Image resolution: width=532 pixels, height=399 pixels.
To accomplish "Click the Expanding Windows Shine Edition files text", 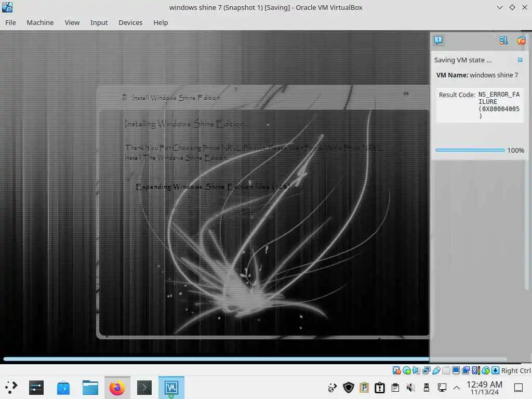I will point(212,187).
